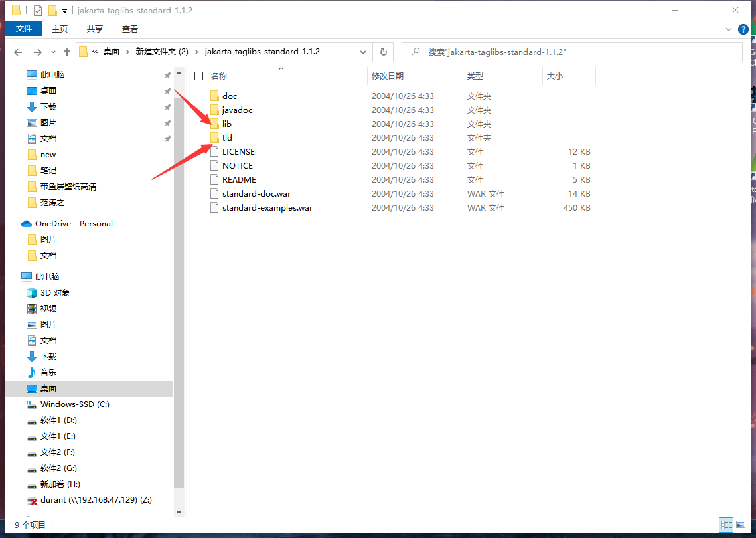Open Explorer help question mark
The height and width of the screenshot is (538, 756).
click(x=743, y=29)
